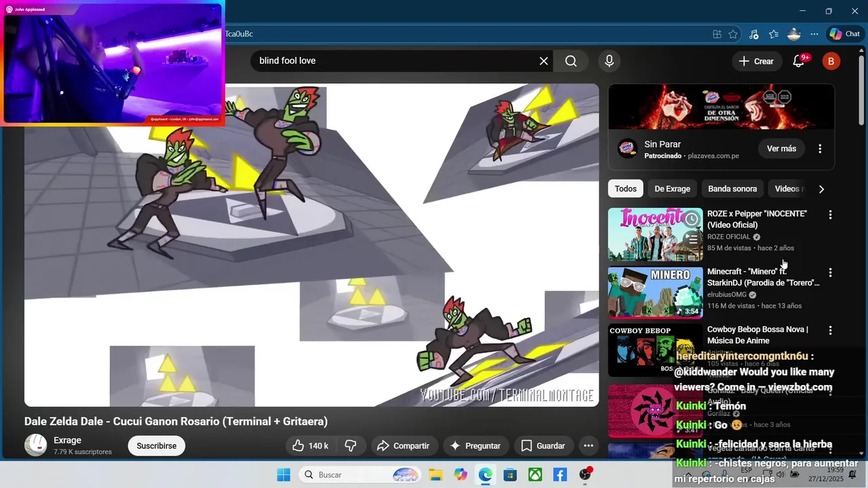The image size is (868, 488).
Task: Dislike the video with thumbs-down
Action: 351,446
